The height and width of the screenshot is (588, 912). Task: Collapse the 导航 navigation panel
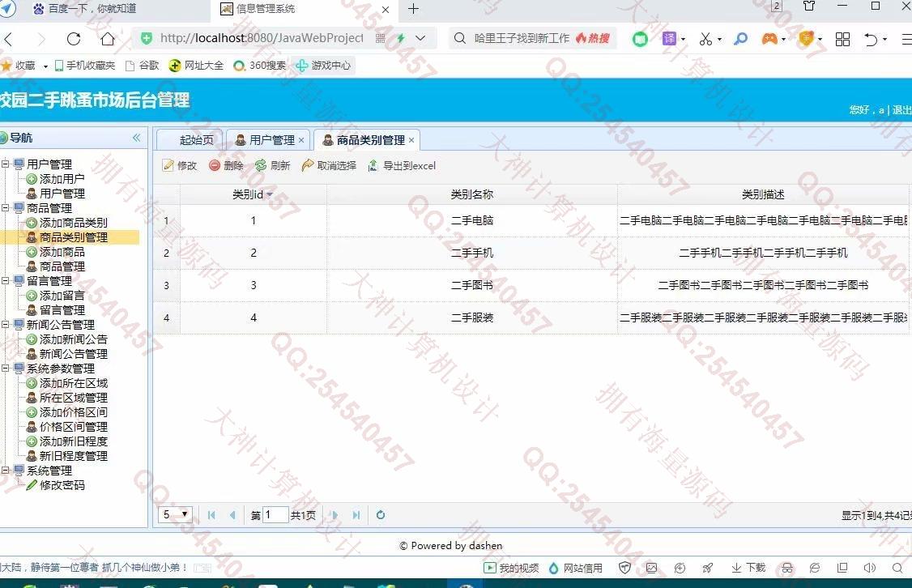136,138
